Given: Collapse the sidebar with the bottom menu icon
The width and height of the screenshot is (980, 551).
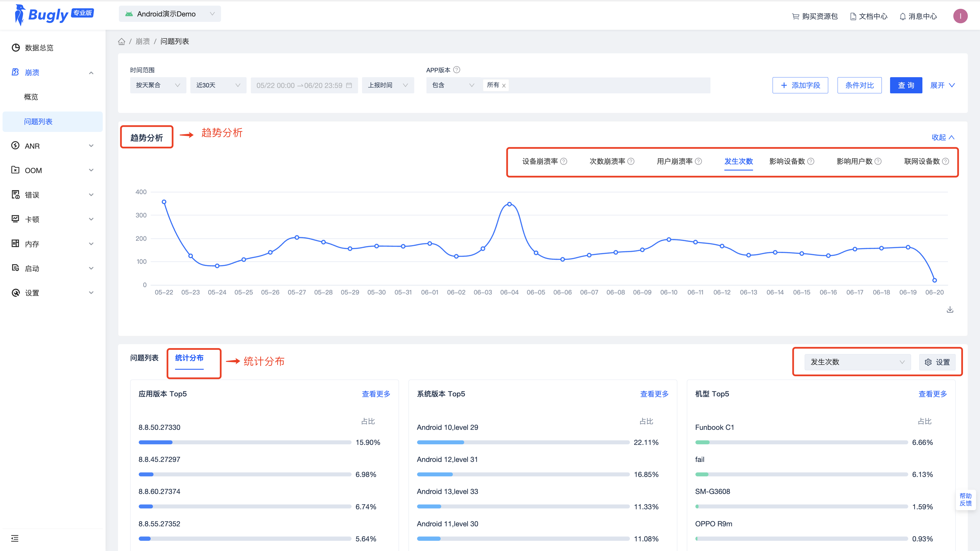Looking at the screenshot, I should [x=15, y=538].
